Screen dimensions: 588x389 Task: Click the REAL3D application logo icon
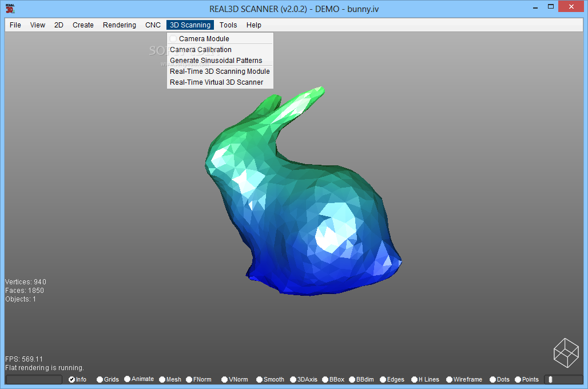click(x=10, y=8)
